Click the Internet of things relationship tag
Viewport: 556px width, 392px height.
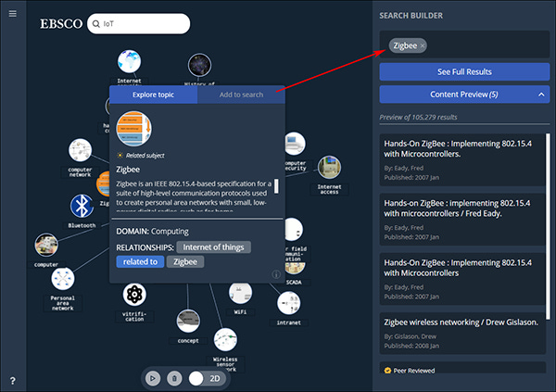point(213,247)
